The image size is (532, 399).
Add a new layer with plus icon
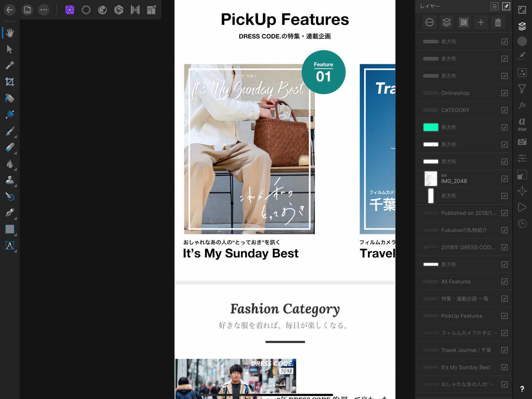(481, 23)
